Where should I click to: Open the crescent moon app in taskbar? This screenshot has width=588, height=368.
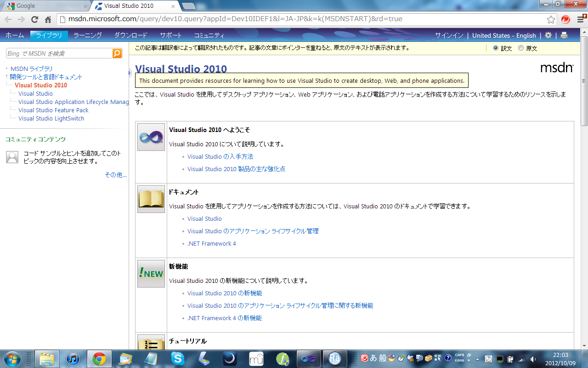tap(230, 359)
